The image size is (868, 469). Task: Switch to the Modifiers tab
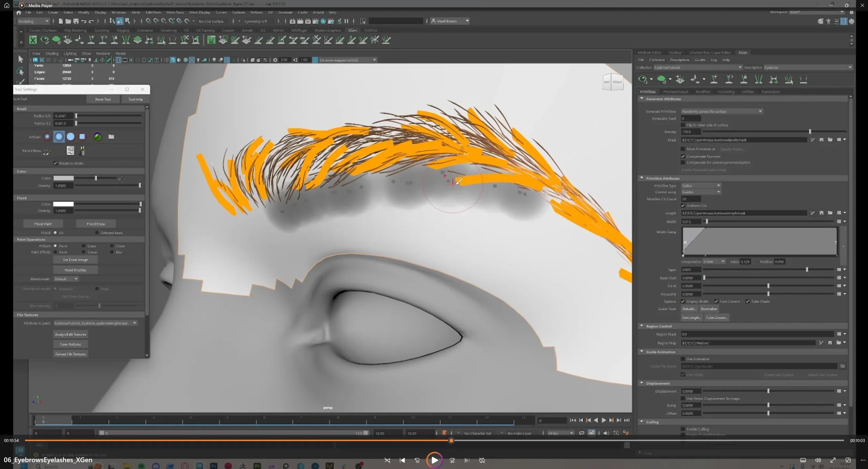click(703, 92)
